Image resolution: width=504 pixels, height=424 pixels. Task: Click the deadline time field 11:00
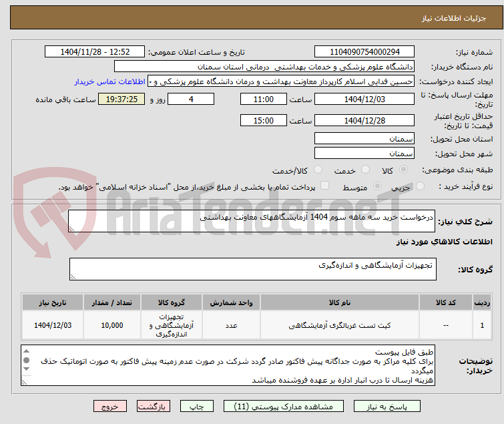[x=263, y=99]
